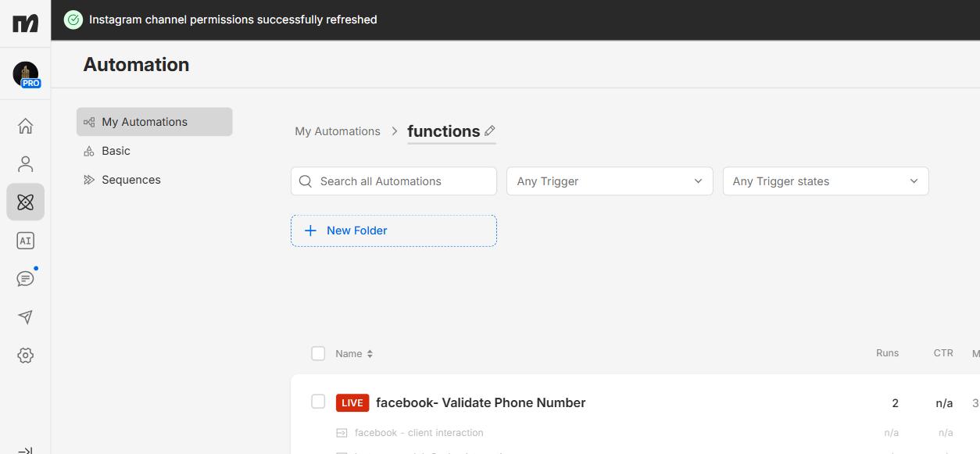Screen dimensions: 980x454
Task: Focus the Search all Automations field
Action: pos(394,181)
